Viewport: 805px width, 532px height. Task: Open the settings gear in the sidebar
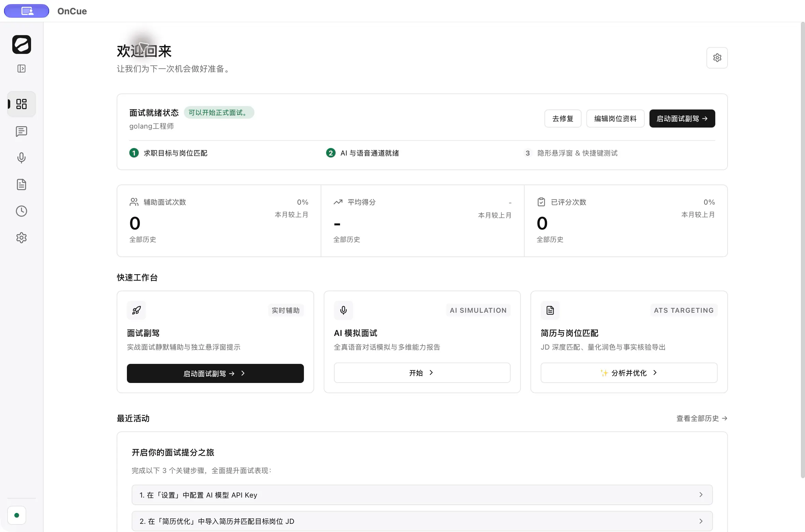pyautogui.click(x=21, y=238)
